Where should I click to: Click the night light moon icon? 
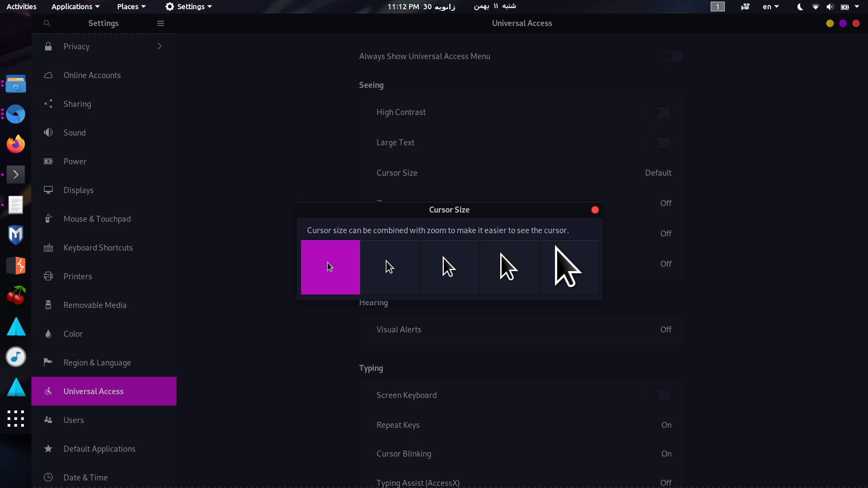[800, 7]
